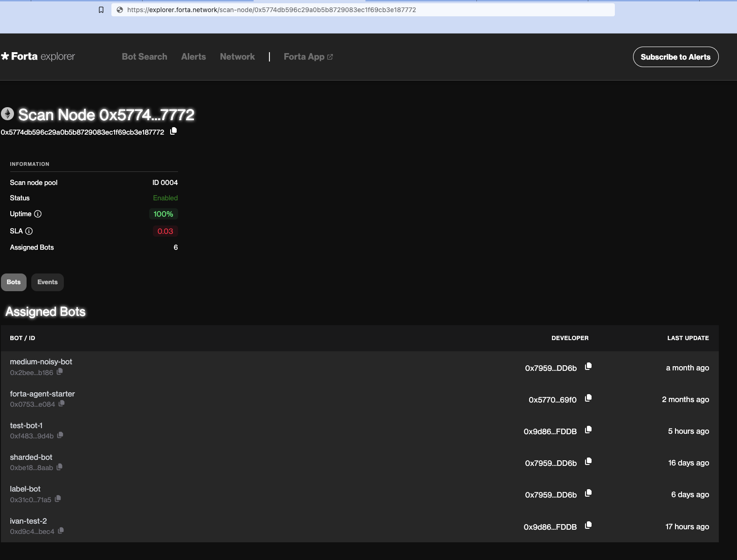Copy forta-agent-starter ID 0x0753...e084
The width and height of the screenshot is (737, 560).
coord(62,403)
